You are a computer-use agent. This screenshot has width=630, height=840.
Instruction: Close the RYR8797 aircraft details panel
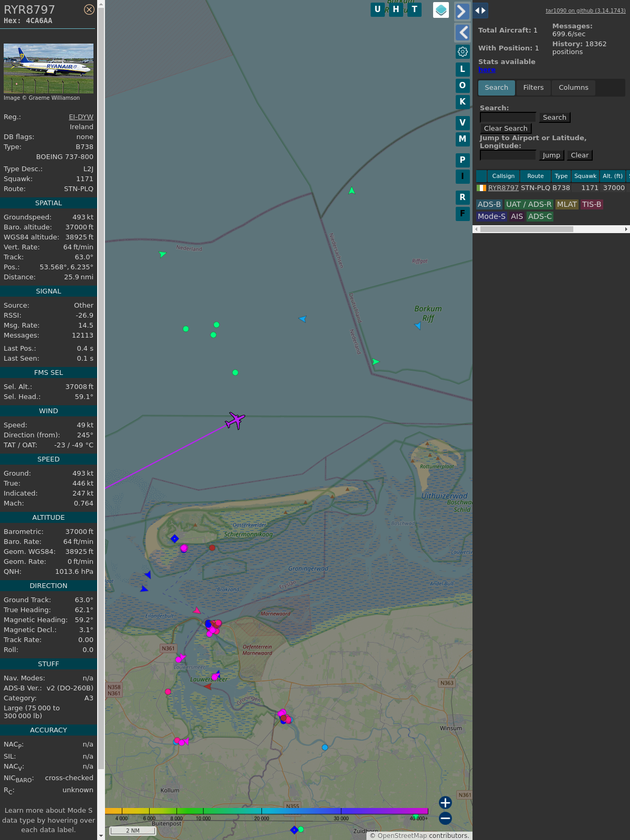pos(89,9)
